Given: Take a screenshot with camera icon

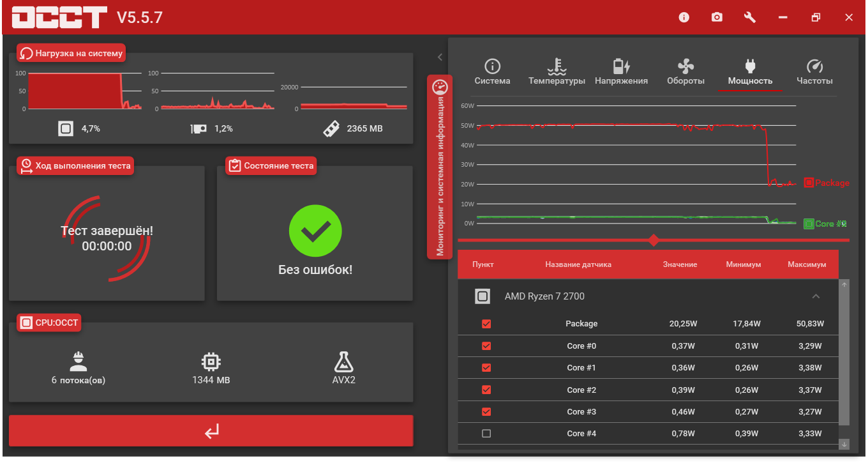Looking at the screenshot, I should 717,17.
